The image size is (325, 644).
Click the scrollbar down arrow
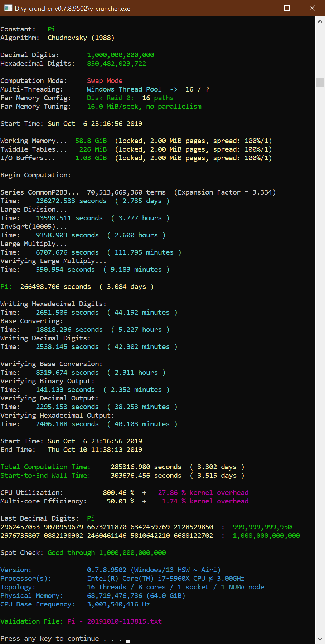pyautogui.click(x=320, y=639)
